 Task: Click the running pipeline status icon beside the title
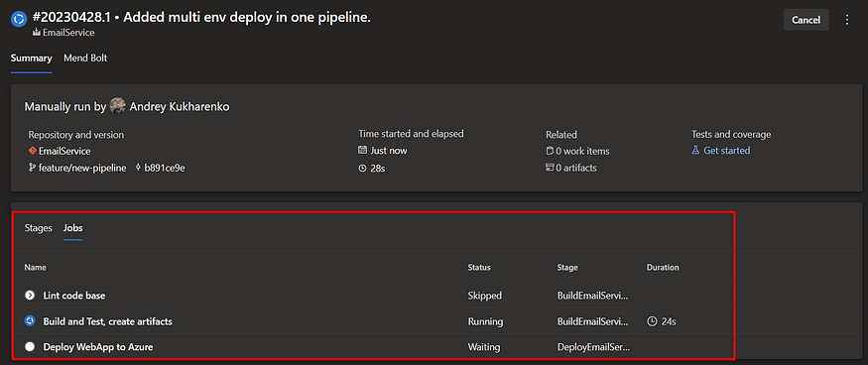[19, 19]
